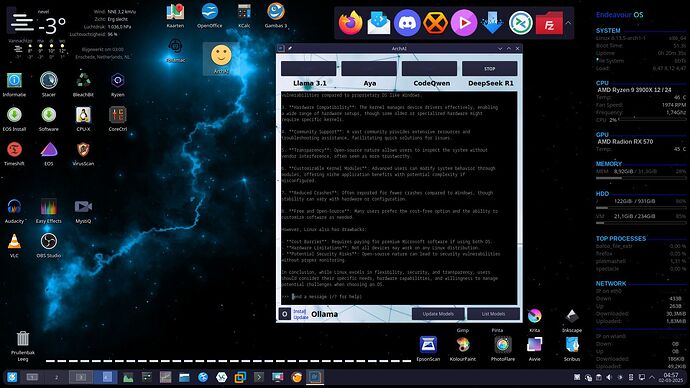Image resolution: width=690 pixels, height=388 pixels.
Task: Open the BleachBit desktop icon
Action: click(83, 84)
